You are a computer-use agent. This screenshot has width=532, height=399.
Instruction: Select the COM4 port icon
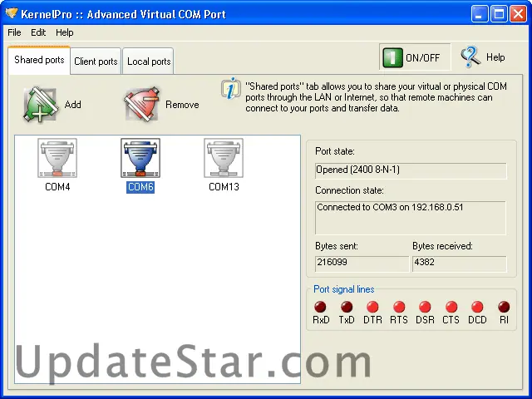click(57, 158)
